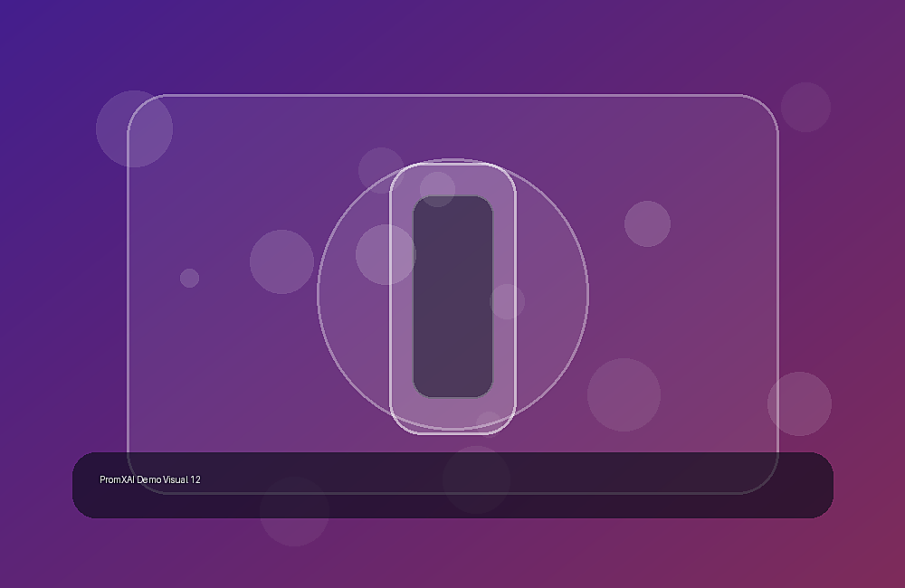
Task: Click the dark rounded rectangle in the center
Action: coord(453,297)
